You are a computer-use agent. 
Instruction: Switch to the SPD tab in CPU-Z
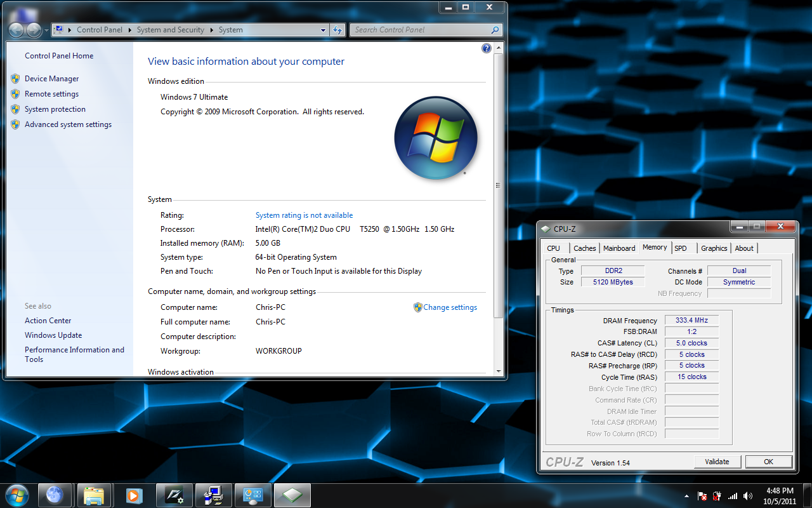681,248
